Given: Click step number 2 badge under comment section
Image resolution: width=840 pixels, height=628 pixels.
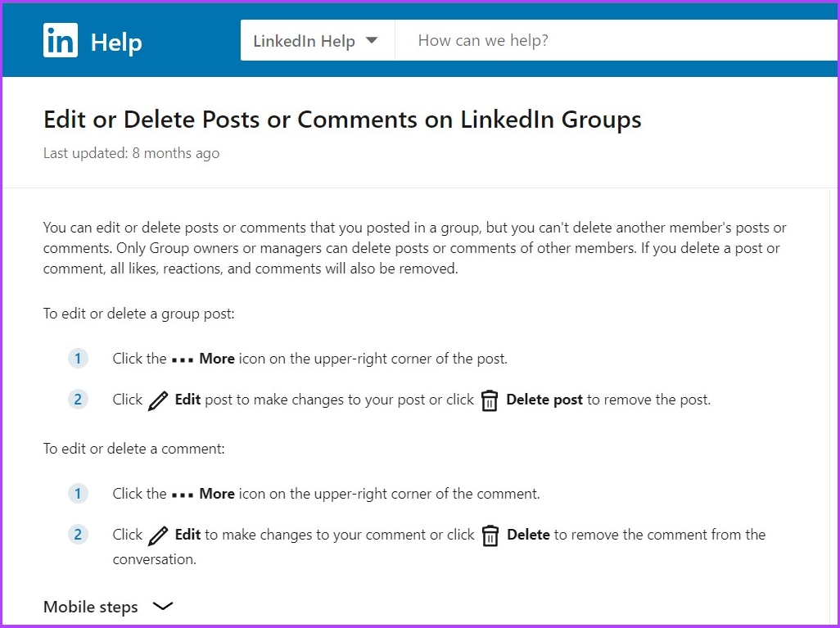Looking at the screenshot, I should coord(79,534).
